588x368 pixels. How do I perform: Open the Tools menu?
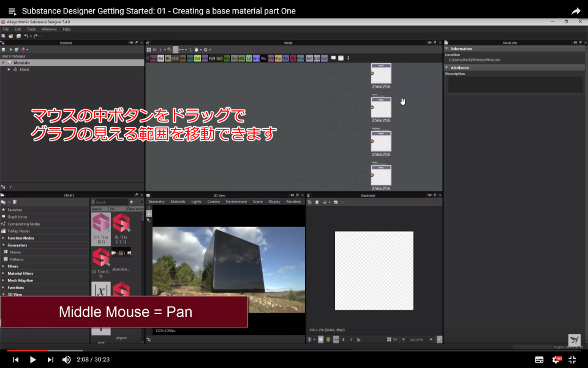click(31, 29)
